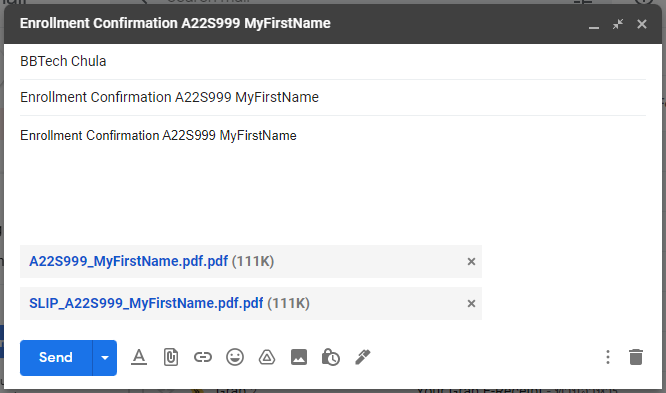Click the subject line field
Viewport: 666px width, 393px height.
coord(333,97)
